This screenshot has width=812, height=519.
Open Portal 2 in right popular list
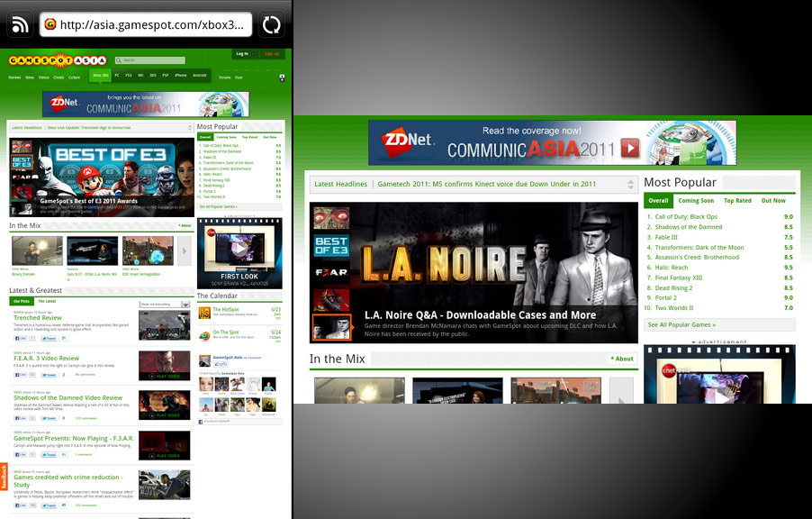pyautogui.click(x=665, y=297)
